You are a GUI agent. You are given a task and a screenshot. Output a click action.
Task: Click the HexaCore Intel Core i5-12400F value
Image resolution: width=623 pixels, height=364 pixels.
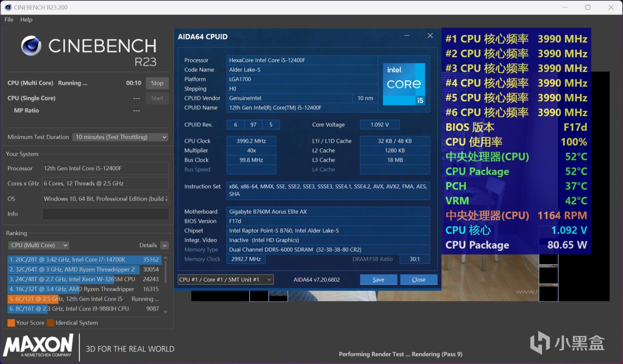302,60
